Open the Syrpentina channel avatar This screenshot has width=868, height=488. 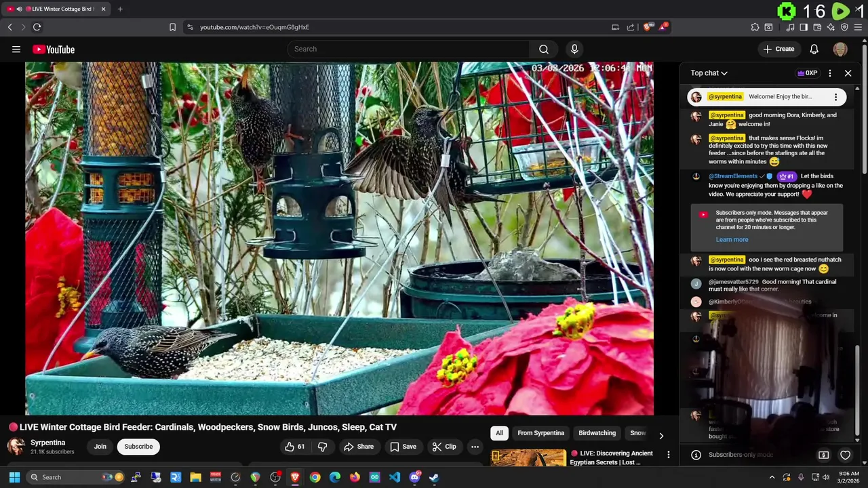[x=16, y=446]
